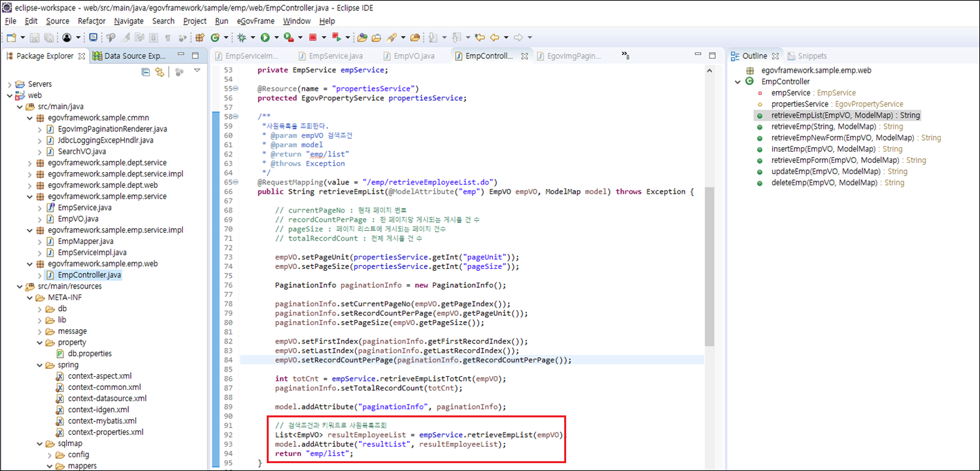
Task: Open the Window menu
Action: coord(297,21)
